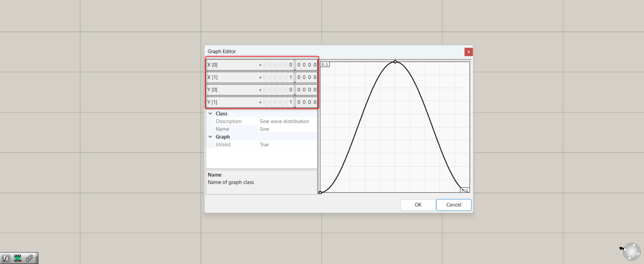The height and width of the screenshot is (264, 644).
Task: Select the control point at the curve's lower left
Action: [320, 192]
